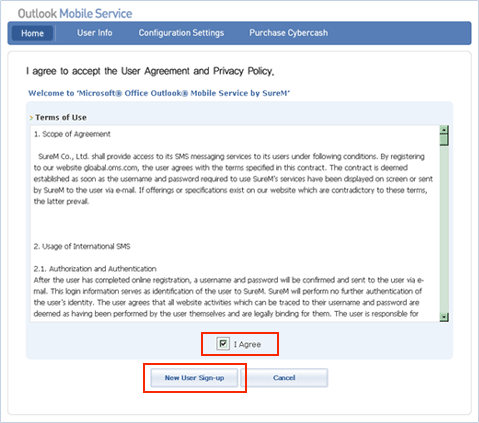Open Configuration Settings in the navigation bar
This screenshot has height=423, width=479.
pos(181,33)
